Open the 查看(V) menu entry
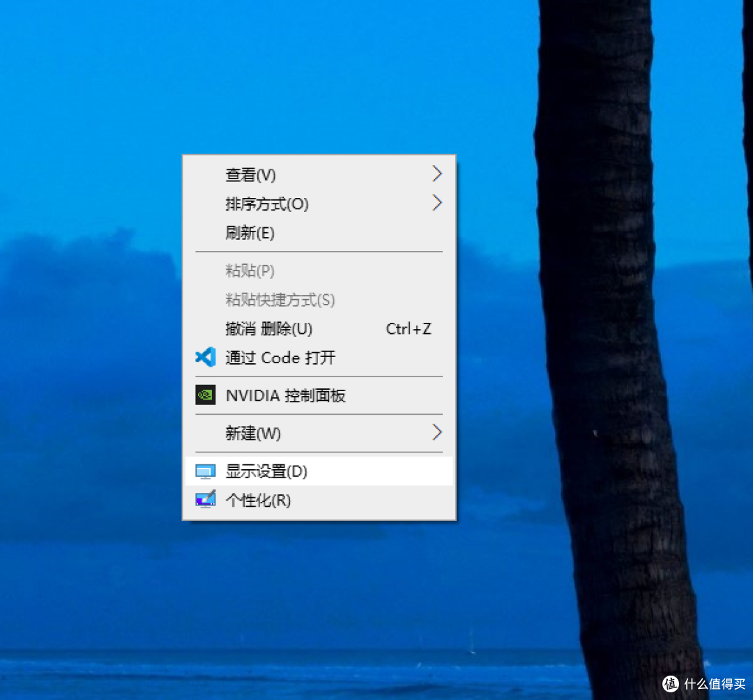The height and width of the screenshot is (700, 753). pos(319,175)
